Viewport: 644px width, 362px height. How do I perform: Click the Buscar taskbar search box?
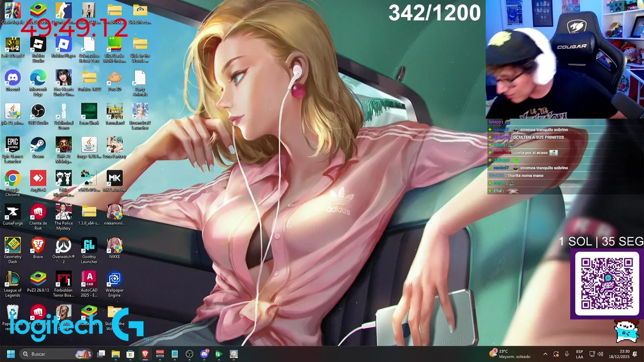(x=57, y=354)
